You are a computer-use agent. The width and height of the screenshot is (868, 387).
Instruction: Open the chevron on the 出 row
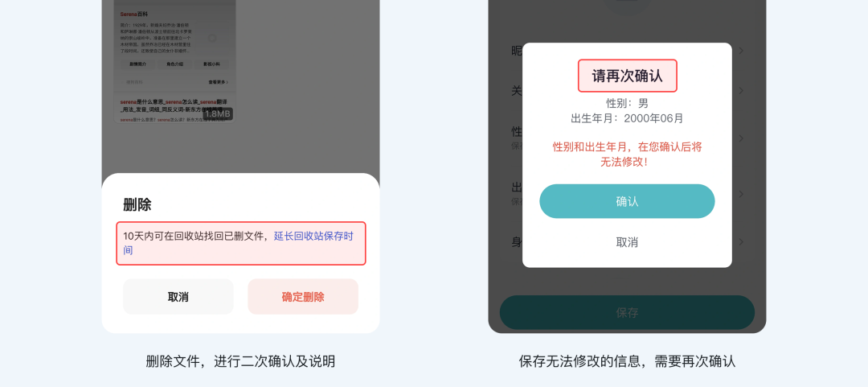pyautogui.click(x=741, y=194)
